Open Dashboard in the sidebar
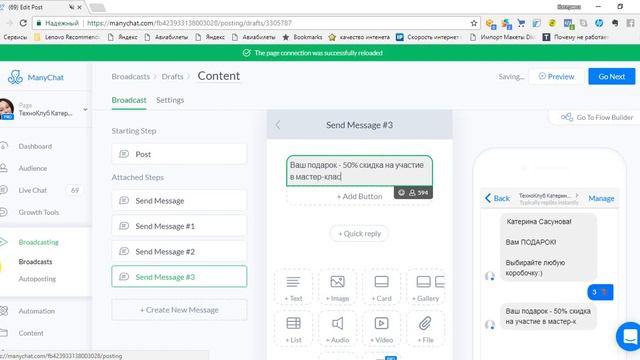Screen dimensions: 640x360 35,146
